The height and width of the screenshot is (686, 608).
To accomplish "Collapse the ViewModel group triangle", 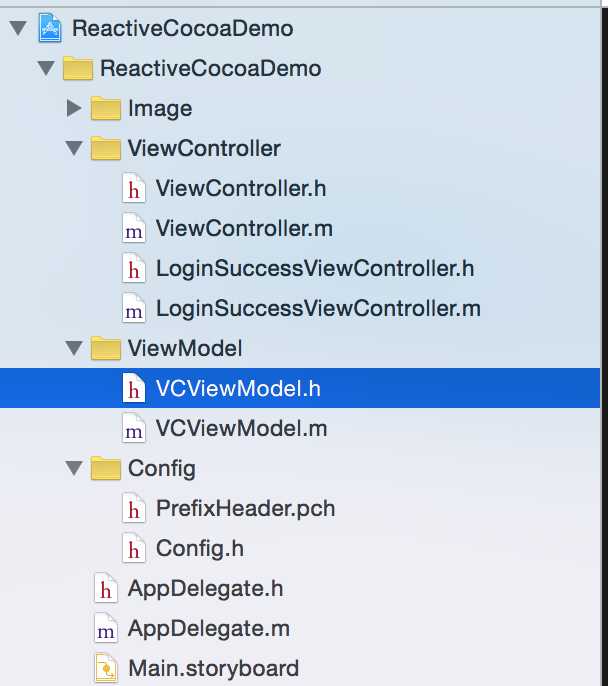I will (74, 348).
